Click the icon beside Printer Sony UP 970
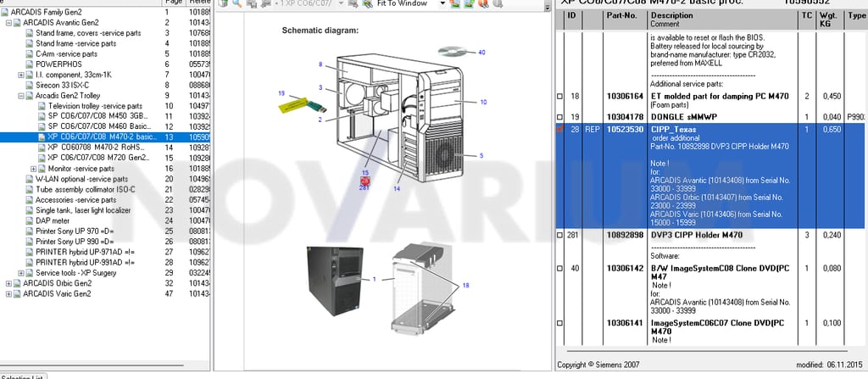 tap(31, 231)
